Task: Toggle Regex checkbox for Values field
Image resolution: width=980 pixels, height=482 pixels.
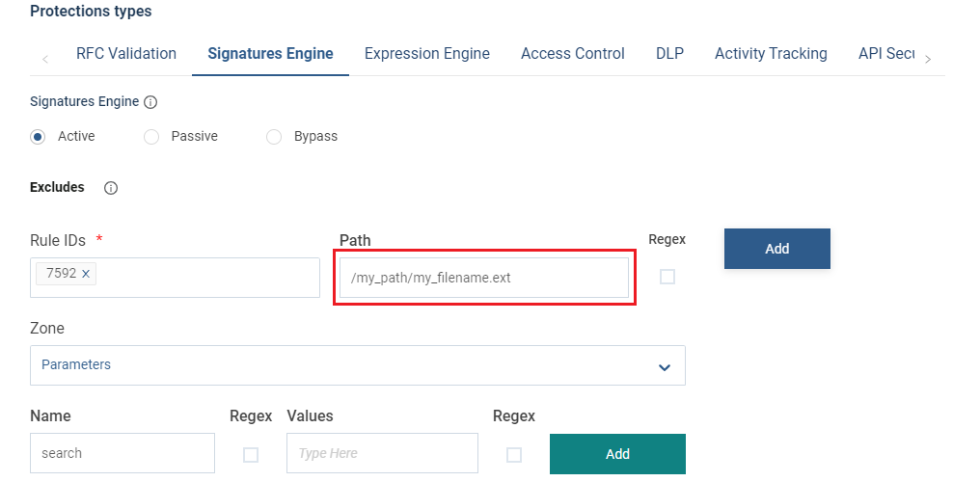Action: pos(514,454)
